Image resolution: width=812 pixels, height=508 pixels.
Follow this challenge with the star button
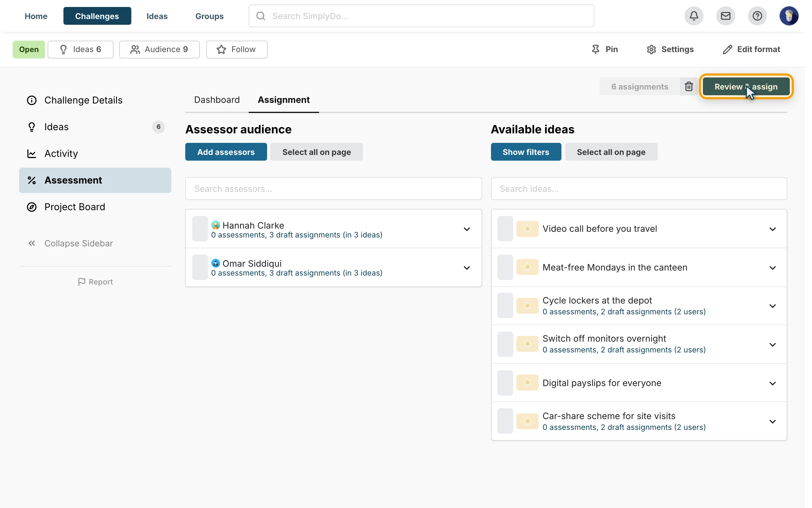pos(237,50)
